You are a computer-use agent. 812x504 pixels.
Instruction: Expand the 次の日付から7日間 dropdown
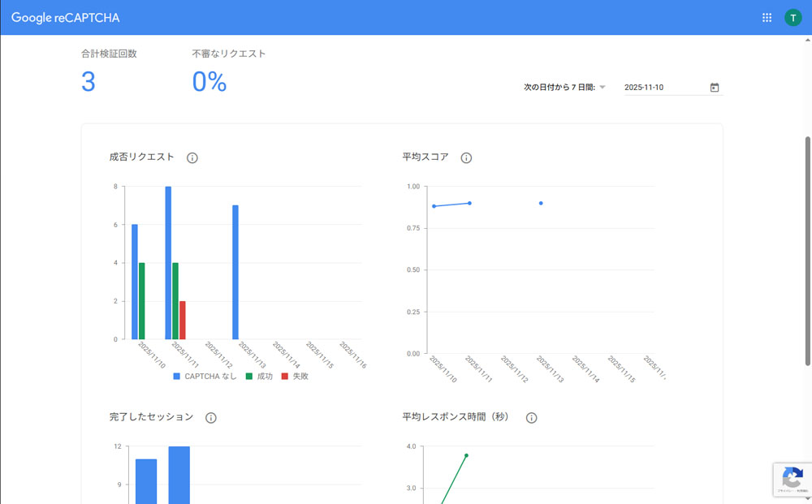tap(565, 88)
